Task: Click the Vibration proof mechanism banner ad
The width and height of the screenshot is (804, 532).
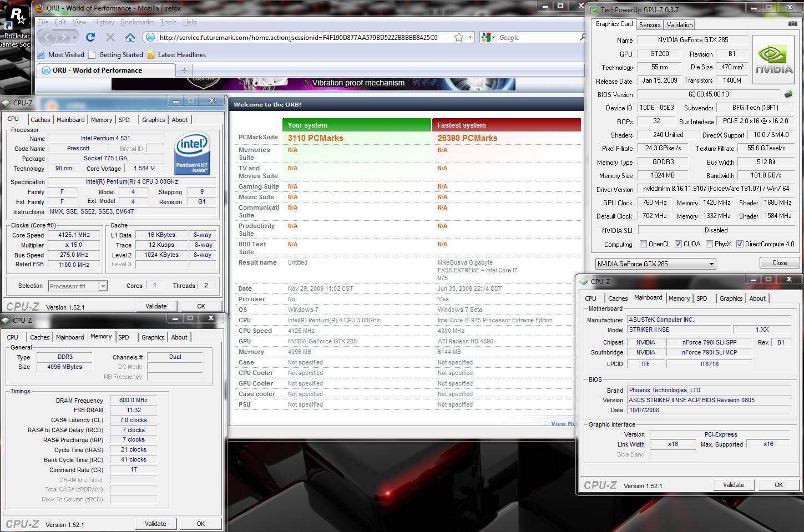Action: pos(313,84)
